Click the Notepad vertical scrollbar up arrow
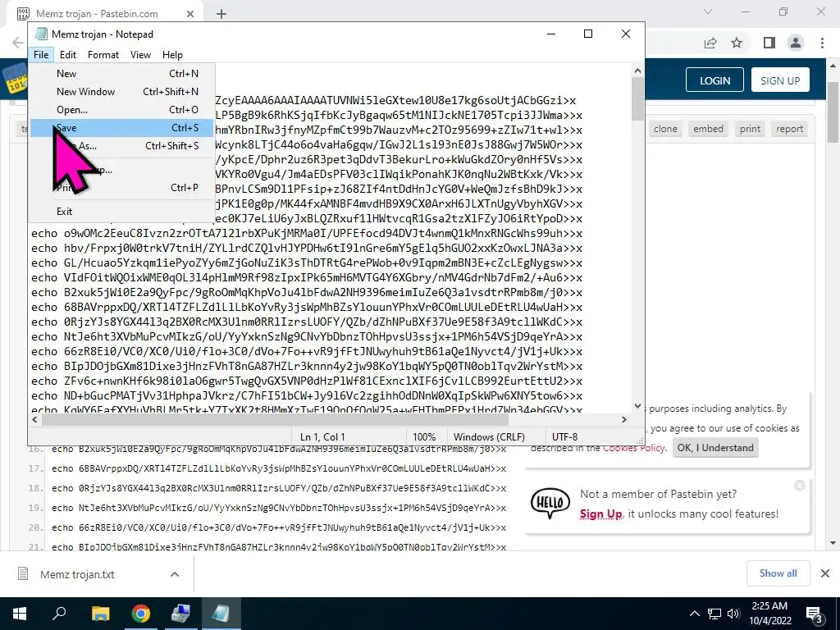Viewport: 840px width, 630px height. 637,71
